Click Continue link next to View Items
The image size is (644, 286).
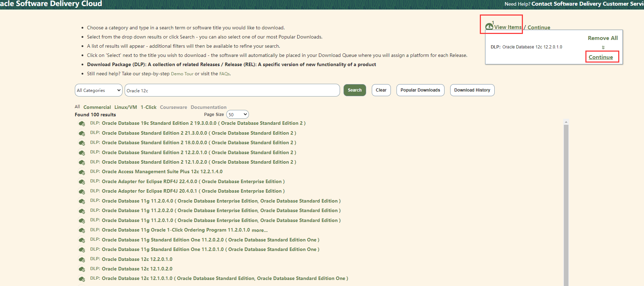[539, 28]
